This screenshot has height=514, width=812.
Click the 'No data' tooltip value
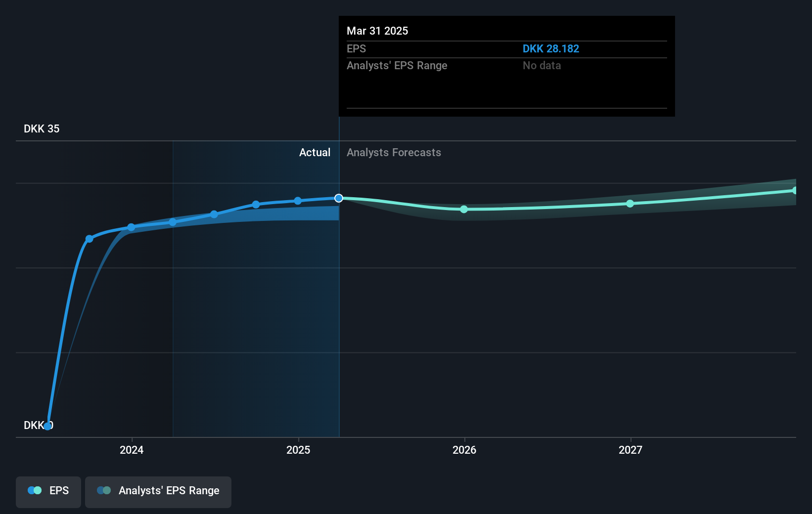coord(542,66)
